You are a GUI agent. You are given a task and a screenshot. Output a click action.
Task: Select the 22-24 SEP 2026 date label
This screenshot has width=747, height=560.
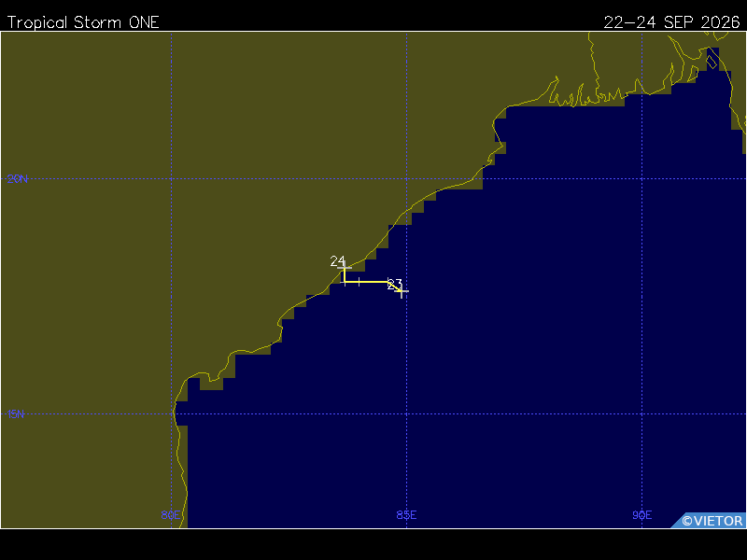[671, 22]
